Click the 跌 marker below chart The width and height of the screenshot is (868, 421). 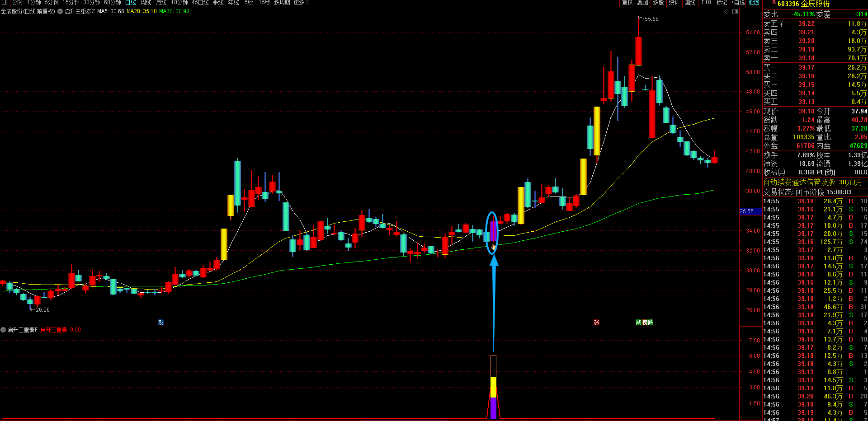click(651, 322)
